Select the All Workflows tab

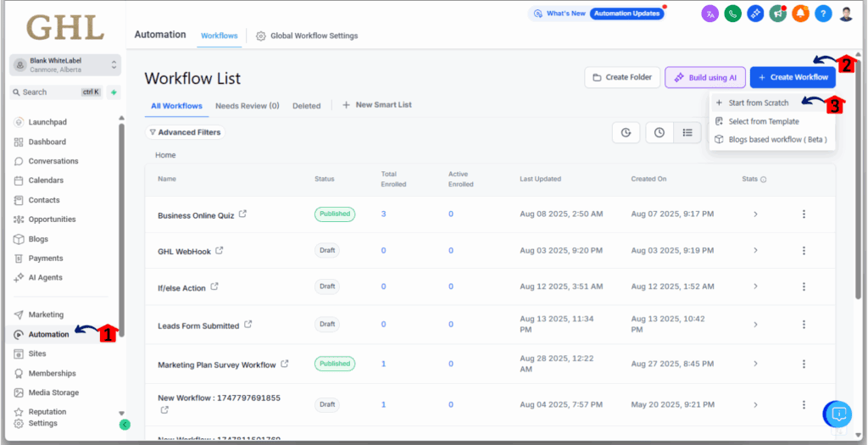point(176,106)
